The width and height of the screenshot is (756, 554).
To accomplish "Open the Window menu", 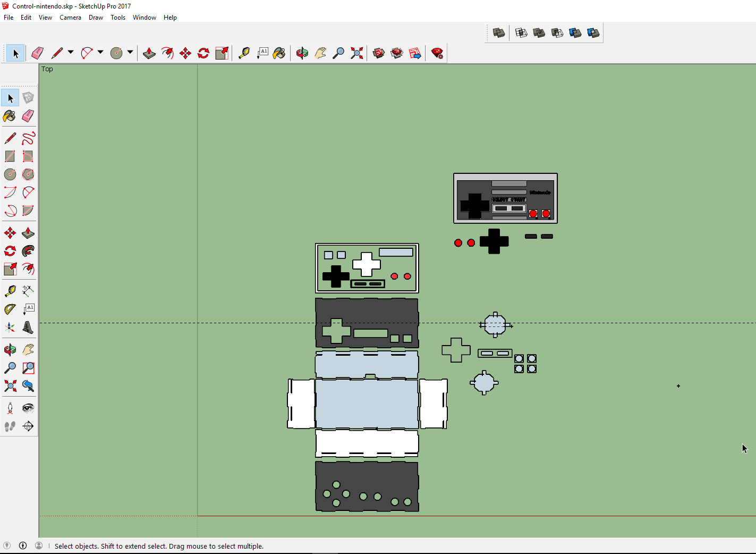I will point(145,18).
